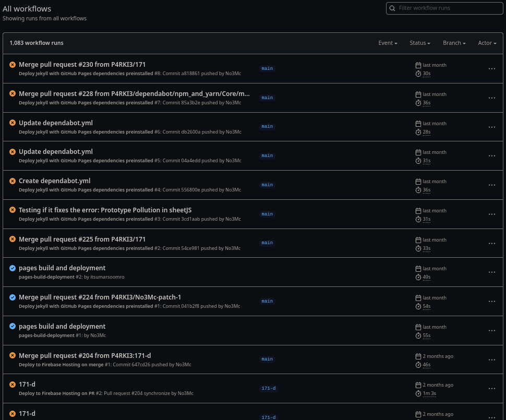Click the green success check on pages build and deployment
The height and width of the screenshot is (420, 506).
[13, 268]
